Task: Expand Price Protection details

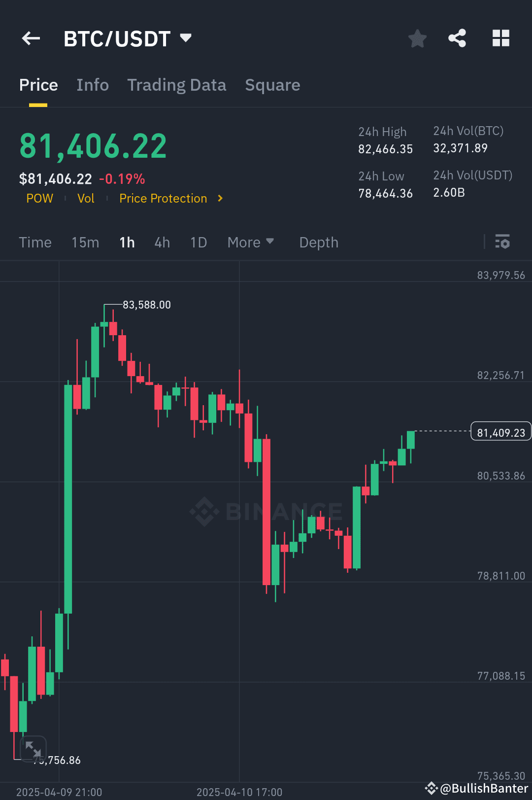Action: click(x=163, y=198)
